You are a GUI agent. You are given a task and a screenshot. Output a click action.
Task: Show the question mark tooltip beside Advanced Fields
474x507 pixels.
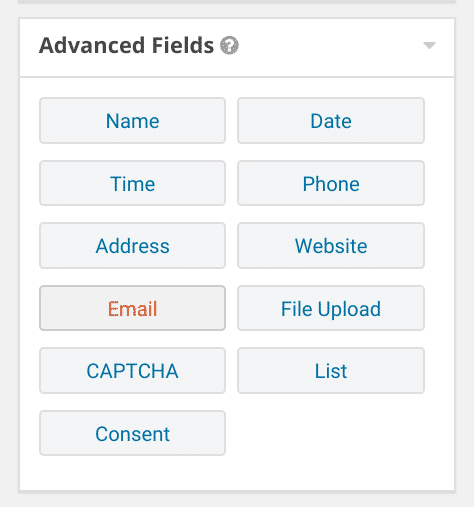pyautogui.click(x=229, y=45)
